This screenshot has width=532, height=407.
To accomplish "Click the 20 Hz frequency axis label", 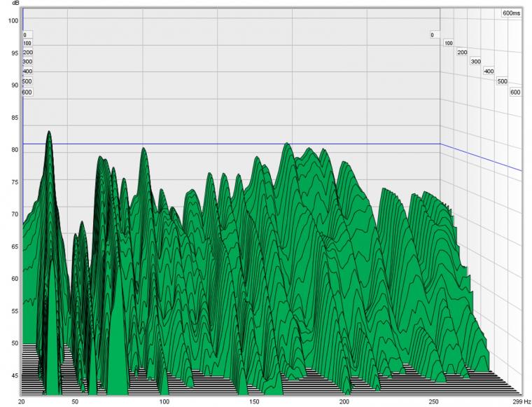I will (x=21, y=401).
